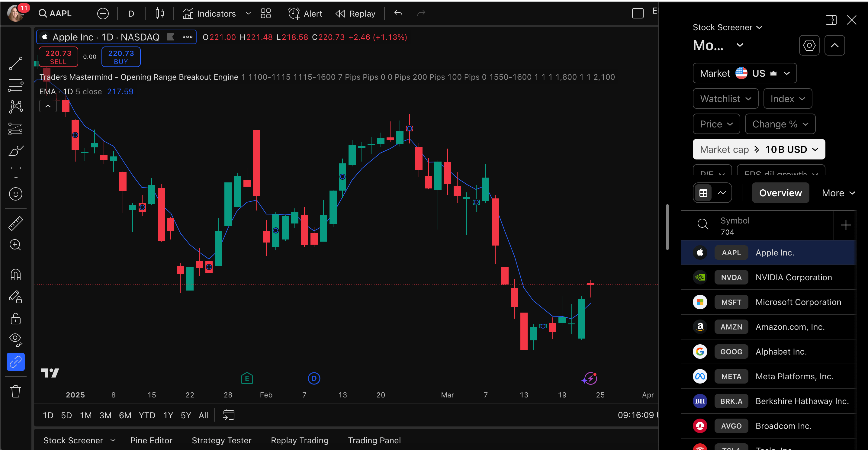Click the dividend D marker on timeline
Screen dimensions: 868x450
tap(314, 379)
